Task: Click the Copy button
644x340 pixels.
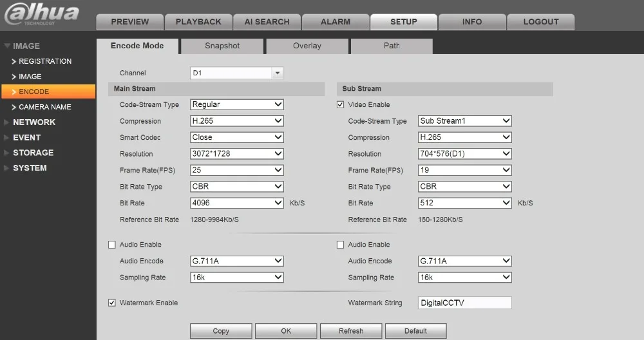Action: tap(221, 331)
